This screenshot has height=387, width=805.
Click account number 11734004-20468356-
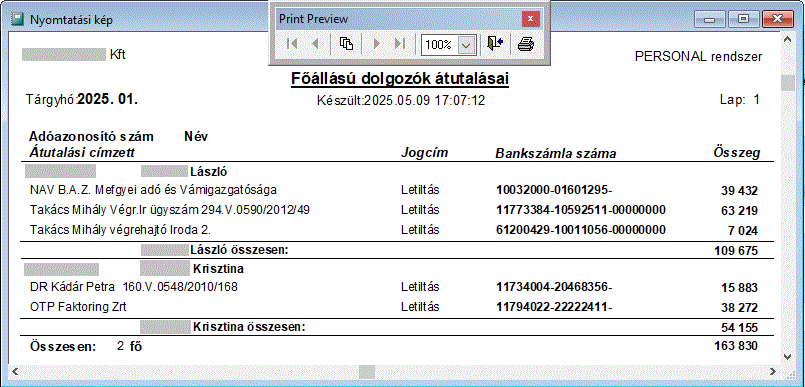(x=554, y=287)
